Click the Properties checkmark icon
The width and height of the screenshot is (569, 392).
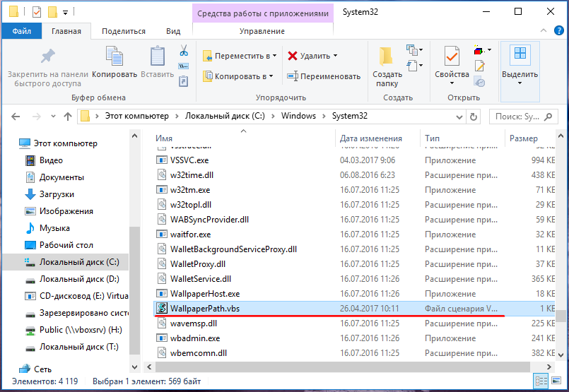click(452, 57)
